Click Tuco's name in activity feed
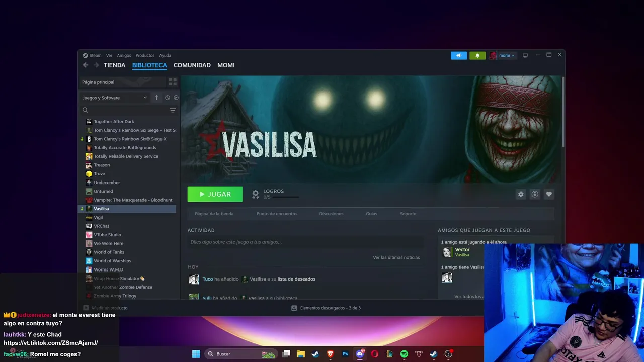This screenshot has height=362, width=644. pyautogui.click(x=208, y=279)
